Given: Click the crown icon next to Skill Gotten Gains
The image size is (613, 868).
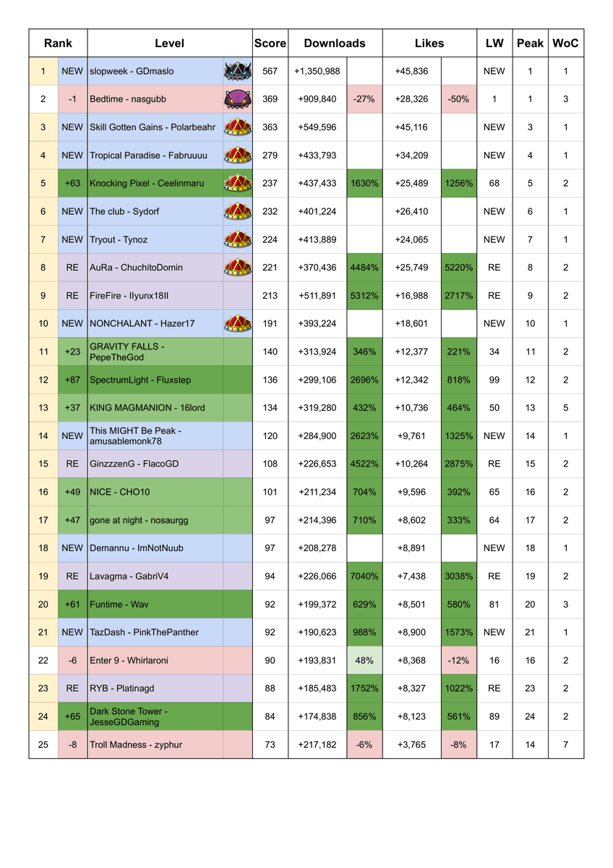Looking at the screenshot, I should tap(238, 127).
